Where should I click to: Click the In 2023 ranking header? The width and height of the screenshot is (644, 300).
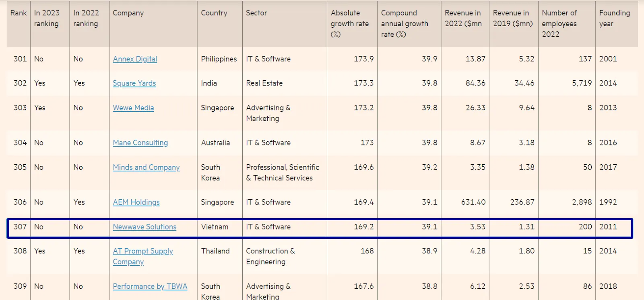tap(47, 18)
